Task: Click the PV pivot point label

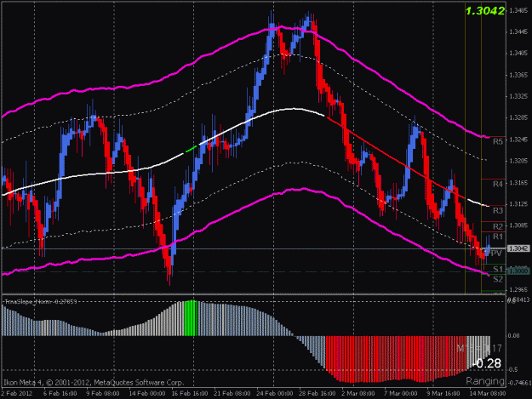Action: point(495,254)
